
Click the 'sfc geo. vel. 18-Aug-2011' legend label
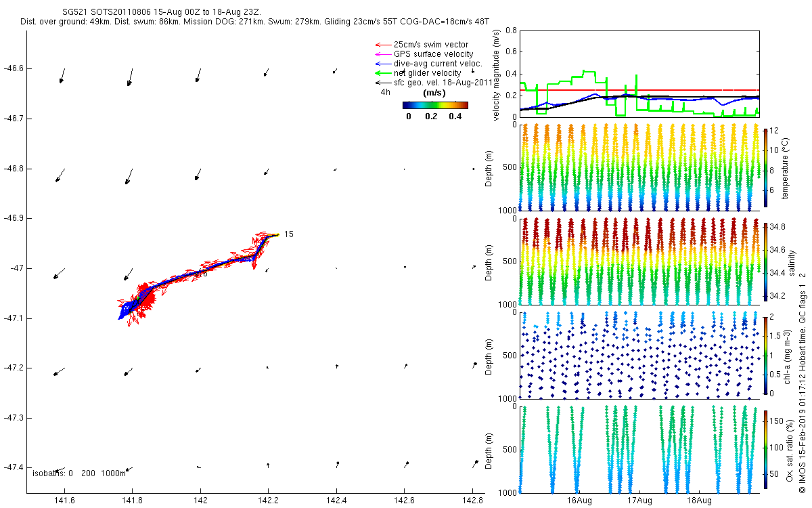pos(443,83)
